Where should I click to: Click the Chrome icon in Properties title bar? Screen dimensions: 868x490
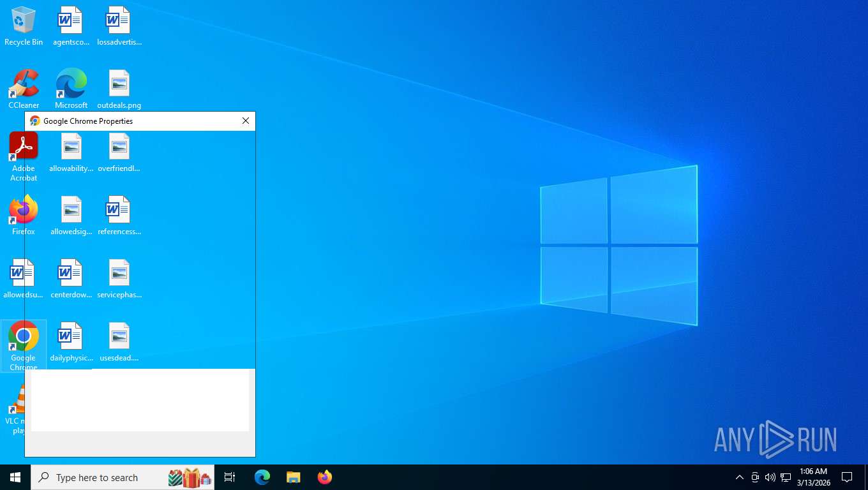35,121
